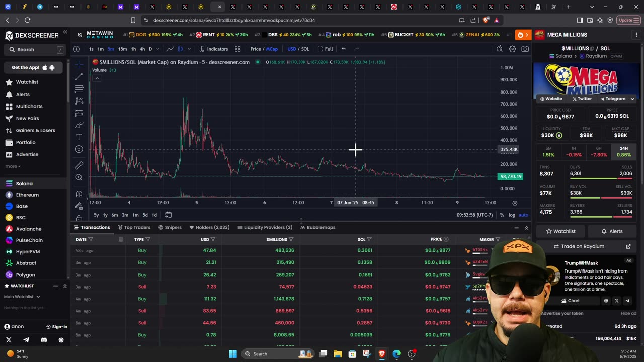Open the TYPE column filter

tap(148, 239)
